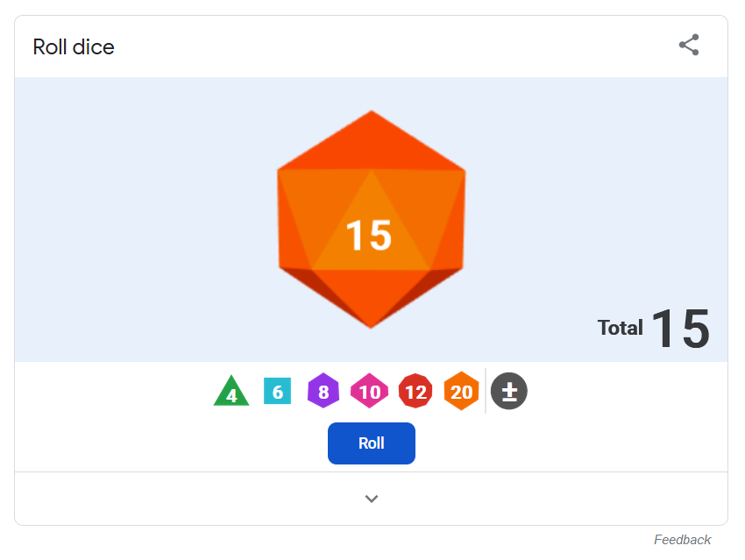
Task: Click the Total label
Action: [620, 328]
